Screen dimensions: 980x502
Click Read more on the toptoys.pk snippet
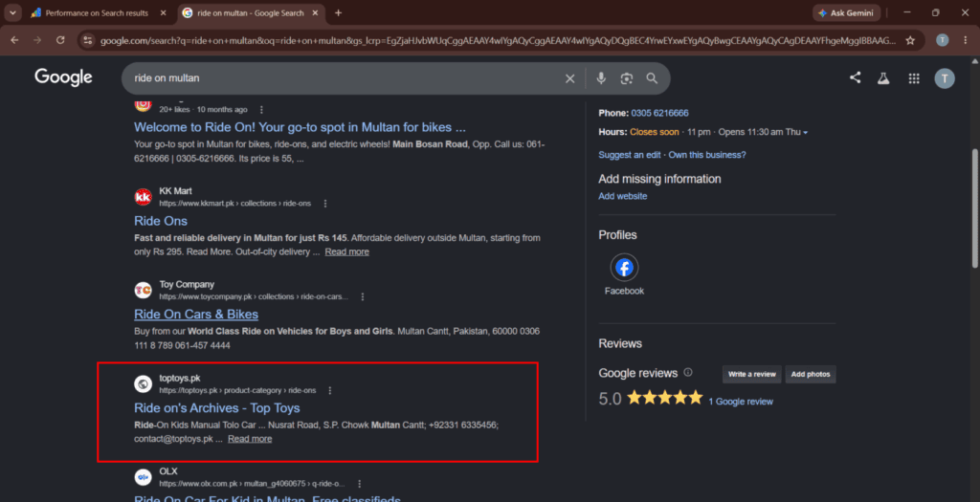coord(250,439)
